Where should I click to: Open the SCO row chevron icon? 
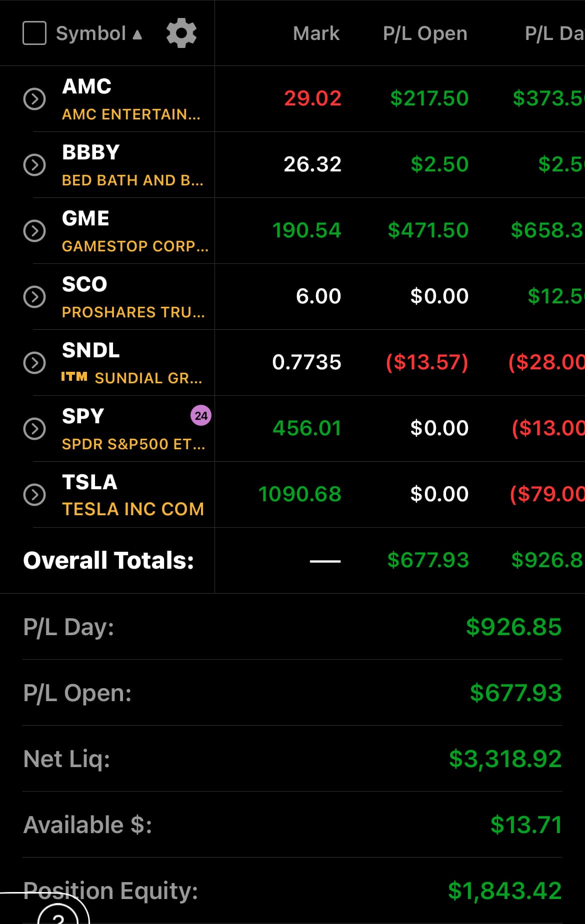[34, 297]
